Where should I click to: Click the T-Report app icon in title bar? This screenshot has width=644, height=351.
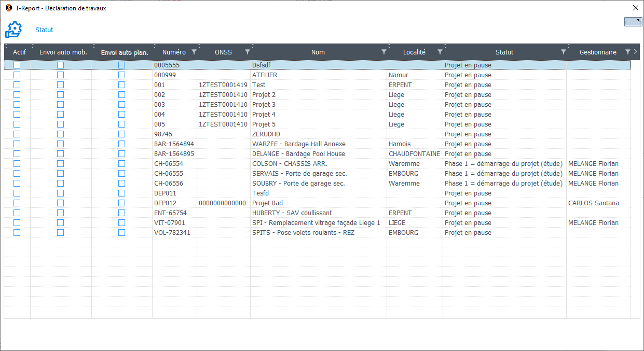[x=9, y=8]
